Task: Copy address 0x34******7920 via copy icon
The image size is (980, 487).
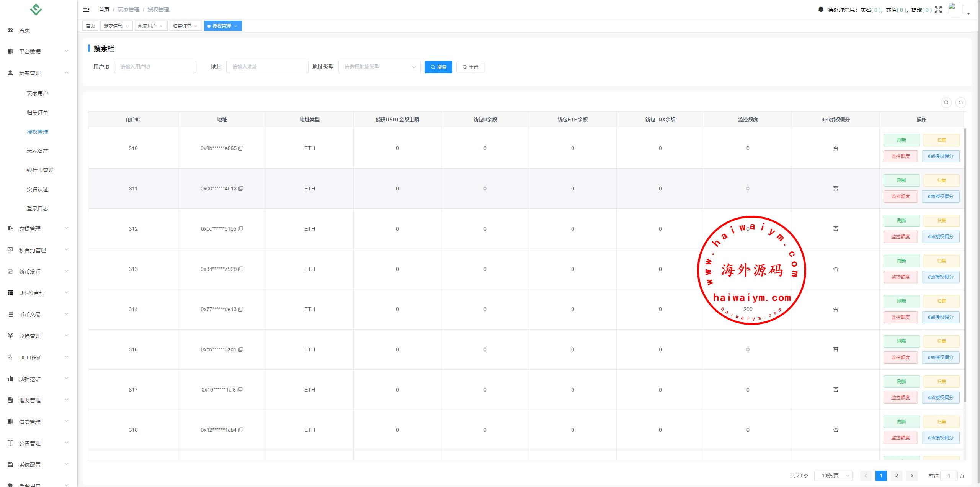Action: [x=241, y=269]
